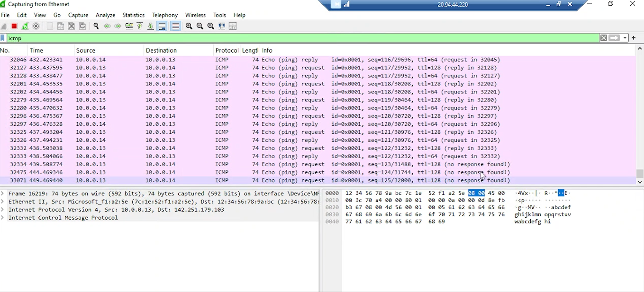
Task: Zoom out the main window text
Action: (200, 27)
